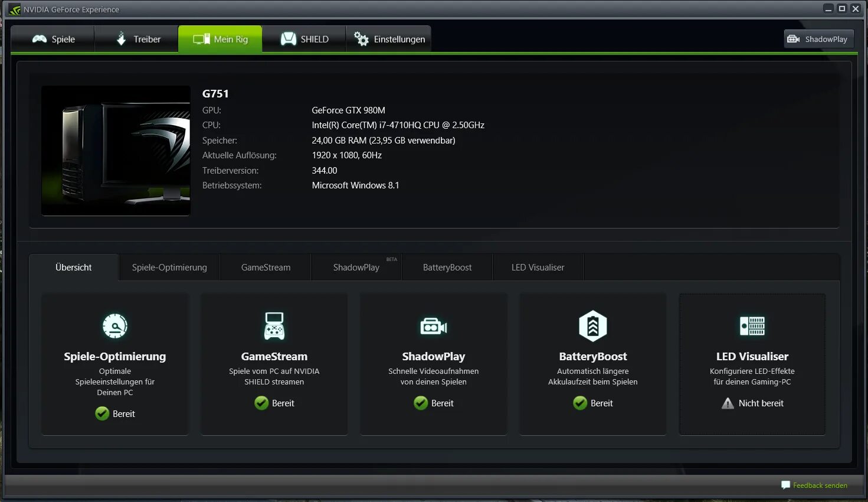Click the BatteryBoost card heading

[x=593, y=357]
